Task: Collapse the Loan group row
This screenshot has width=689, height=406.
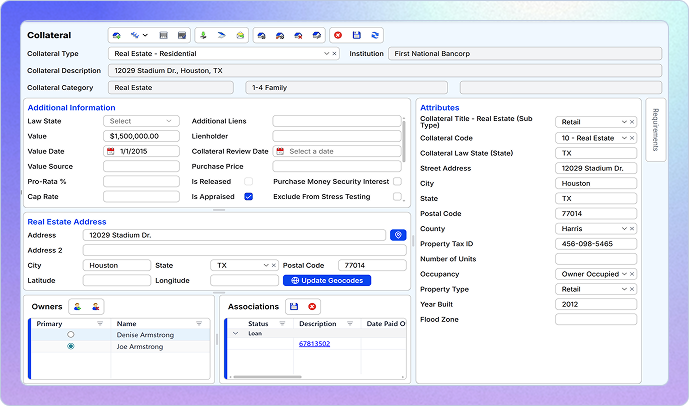Action: 236,333
